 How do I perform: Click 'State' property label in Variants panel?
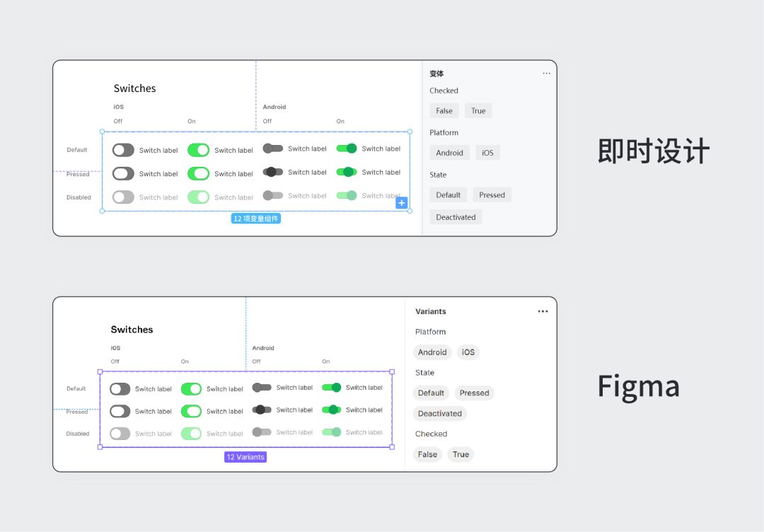[x=424, y=373]
